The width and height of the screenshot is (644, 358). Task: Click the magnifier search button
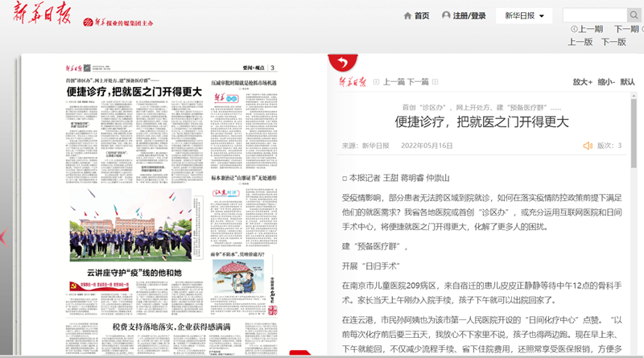(634, 15)
